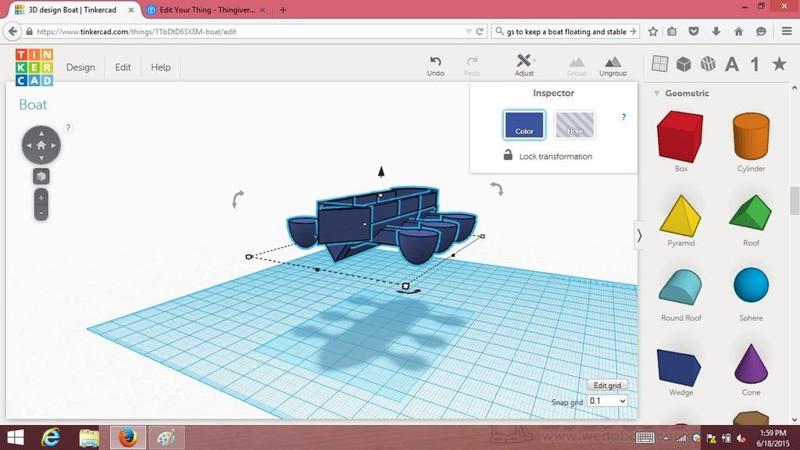Screen dimensions: 800x450
Task: Open the Firefox hamburger menu
Action: [x=787, y=32]
